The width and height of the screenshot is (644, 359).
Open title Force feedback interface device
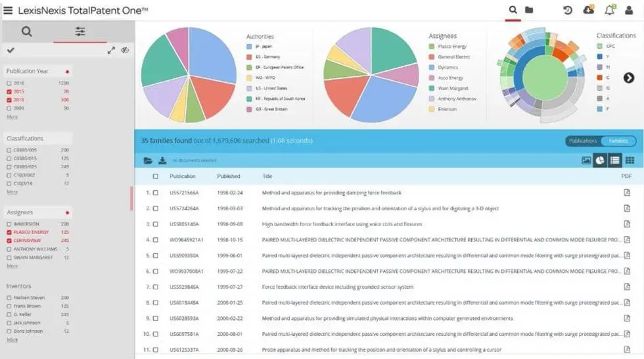click(x=338, y=287)
